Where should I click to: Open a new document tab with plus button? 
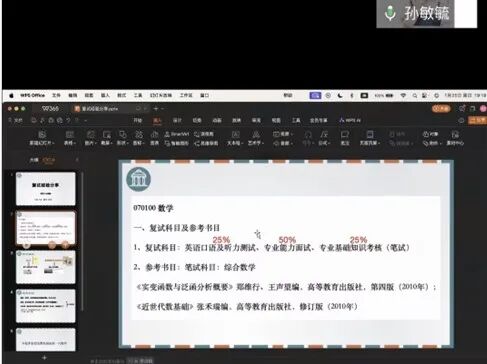coord(156,109)
